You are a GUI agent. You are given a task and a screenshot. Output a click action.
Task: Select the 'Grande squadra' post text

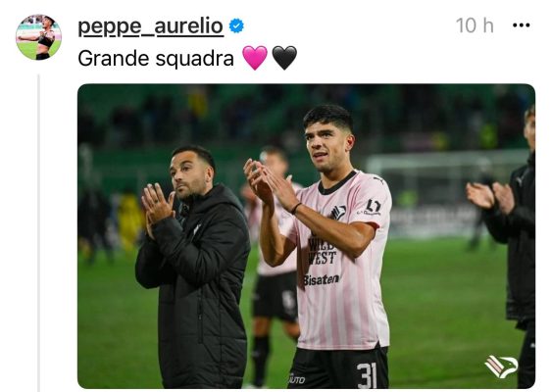pos(156,58)
